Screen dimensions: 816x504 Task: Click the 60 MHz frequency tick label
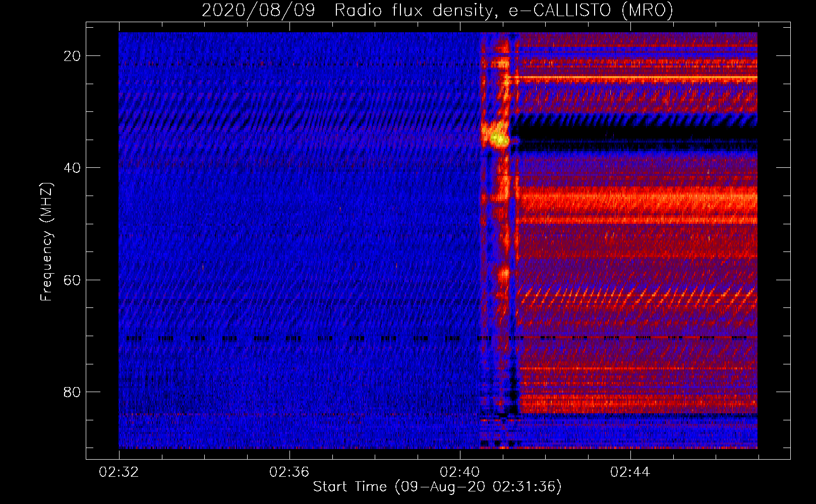[x=72, y=280]
